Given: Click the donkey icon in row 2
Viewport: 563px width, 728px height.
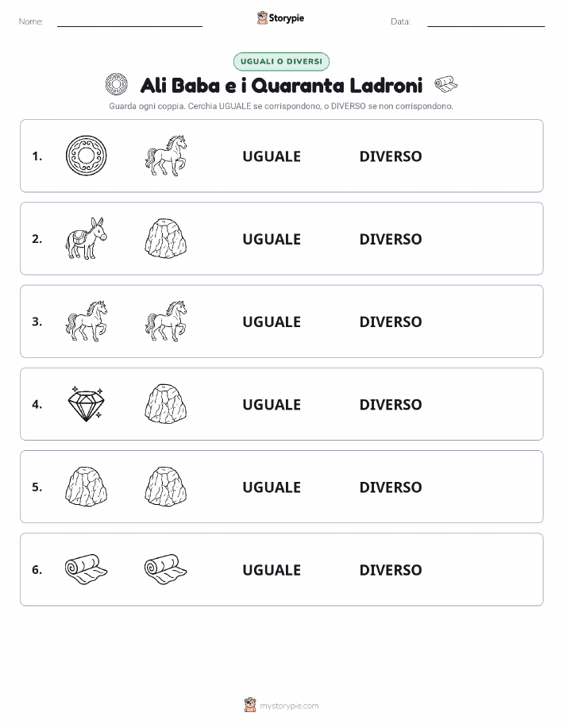Looking at the screenshot, I should click(x=86, y=238).
